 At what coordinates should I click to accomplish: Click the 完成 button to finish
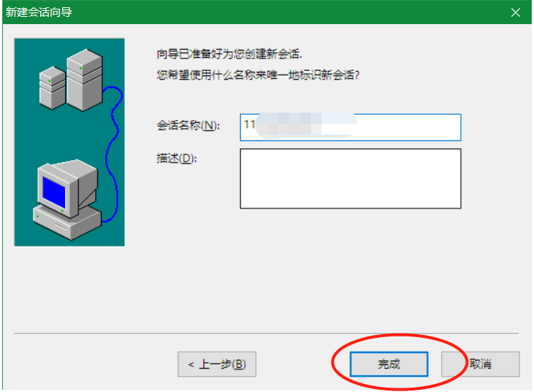[389, 364]
